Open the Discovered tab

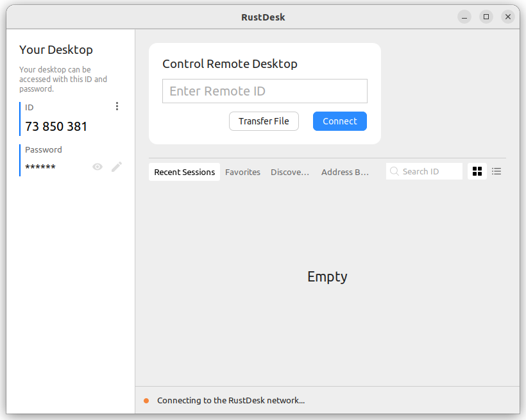290,172
